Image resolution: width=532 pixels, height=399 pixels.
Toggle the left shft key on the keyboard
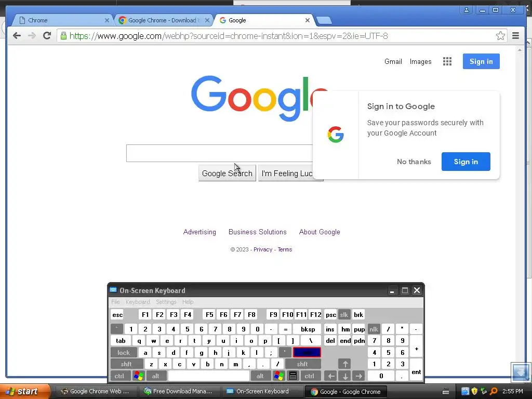click(x=126, y=364)
